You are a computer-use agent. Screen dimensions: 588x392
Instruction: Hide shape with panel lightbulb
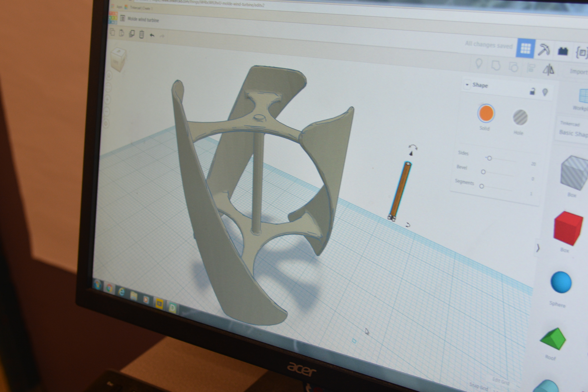click(x=545, y=92)
